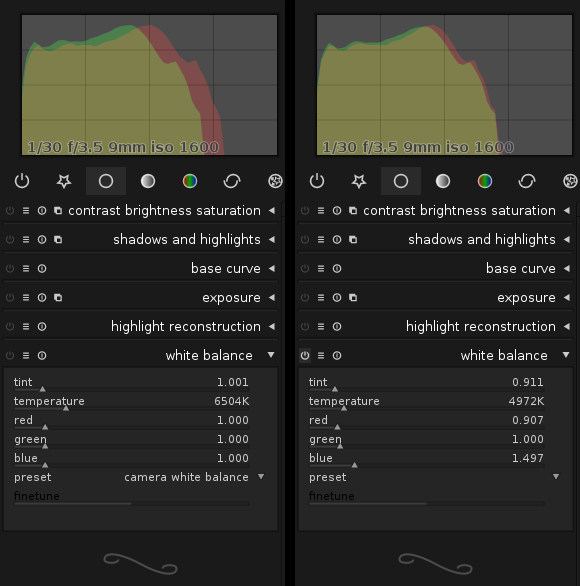Open presets menu for white balance, right panel

321,355
